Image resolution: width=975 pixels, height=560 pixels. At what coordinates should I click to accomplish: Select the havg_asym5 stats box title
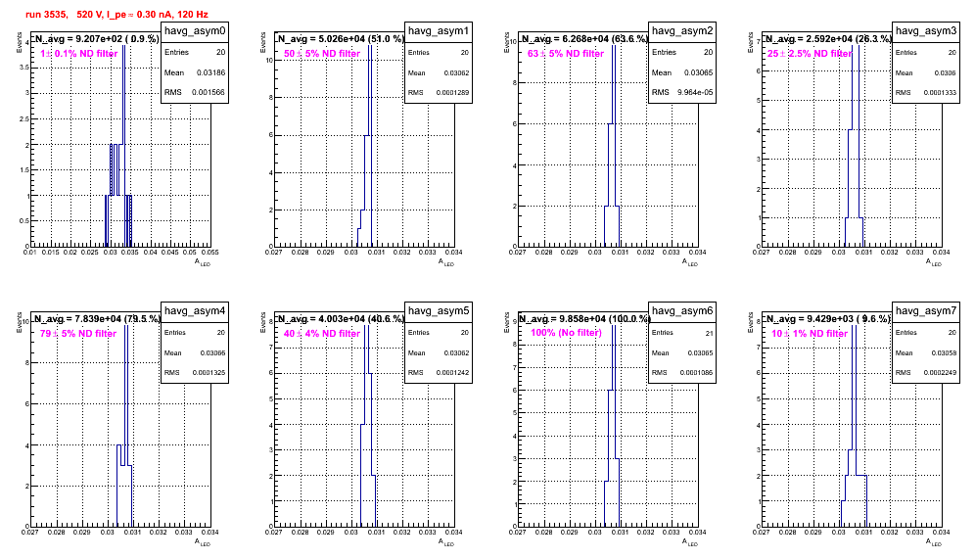439,310
